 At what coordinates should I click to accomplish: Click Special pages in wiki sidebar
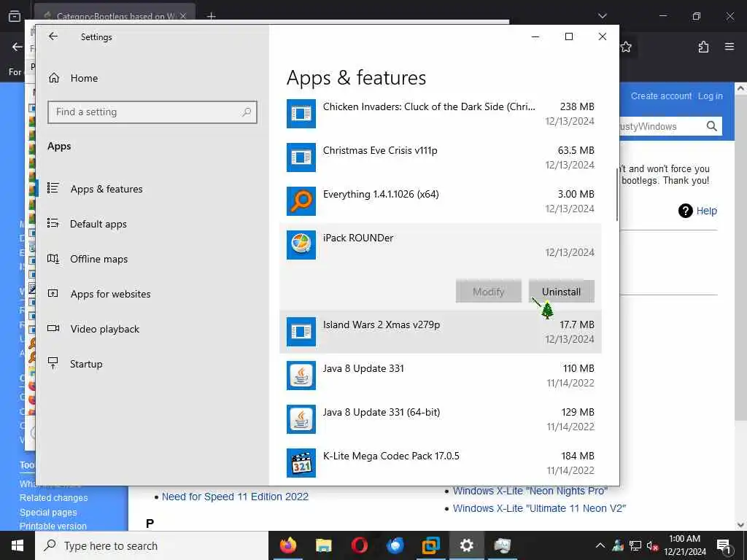(x=48, y=513)
